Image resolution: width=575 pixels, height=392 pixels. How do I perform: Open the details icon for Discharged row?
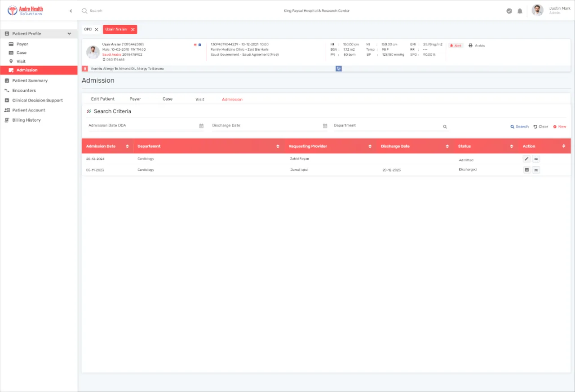527,170
